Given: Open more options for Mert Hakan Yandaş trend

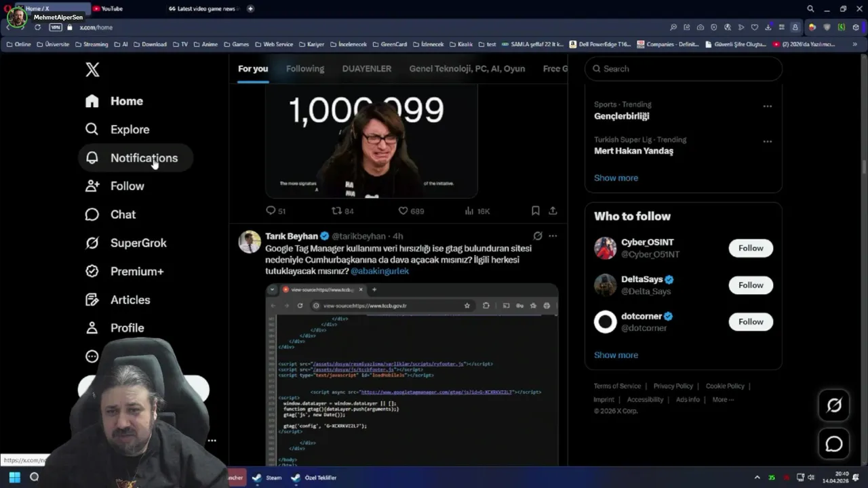Looking at the screenshot, I should [767, 142].
